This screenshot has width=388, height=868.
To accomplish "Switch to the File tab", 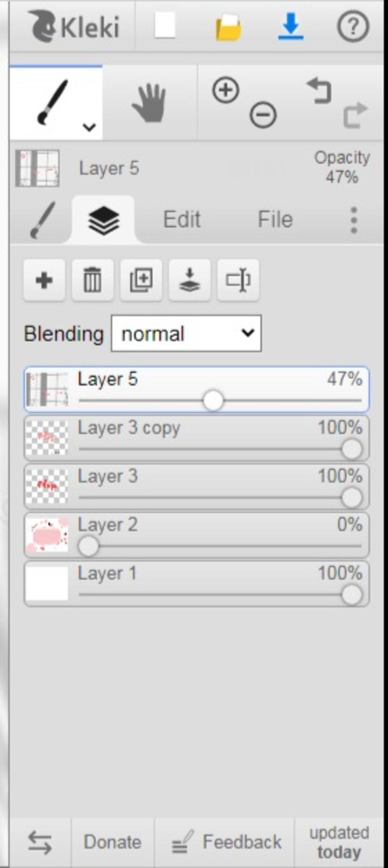I will [x=275, y=220].
